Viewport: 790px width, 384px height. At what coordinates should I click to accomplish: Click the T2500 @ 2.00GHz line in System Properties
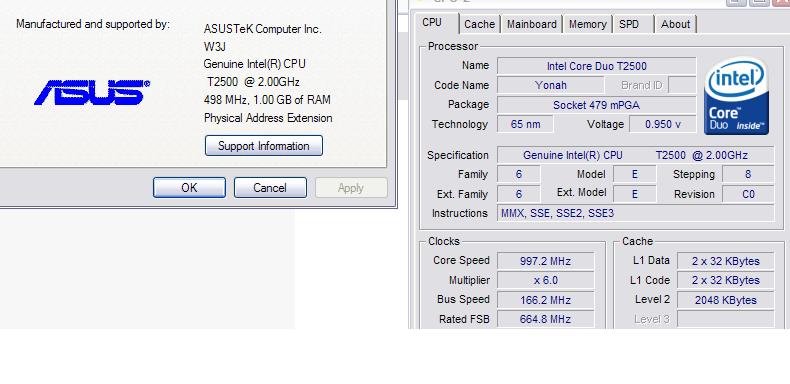coord(253,82)
